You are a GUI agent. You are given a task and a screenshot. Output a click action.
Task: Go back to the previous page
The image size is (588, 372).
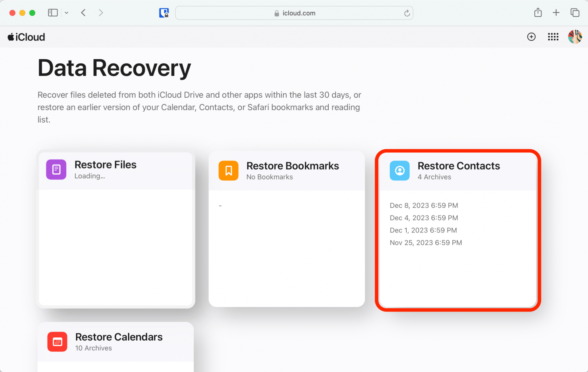(84, 13)
